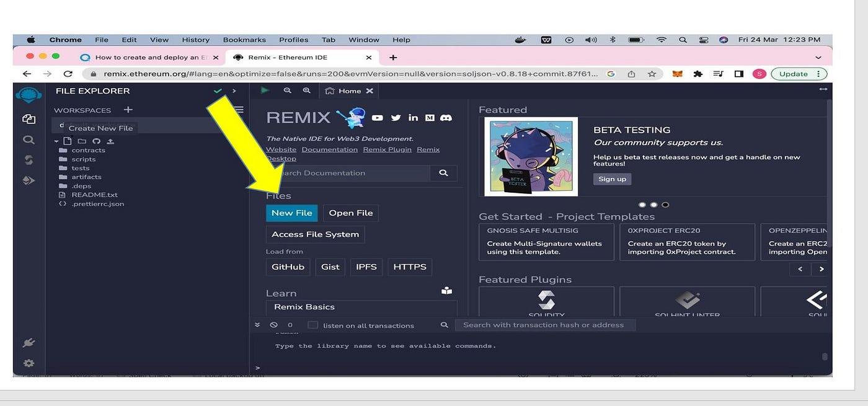This screenshot has height=406, width=868.
Task: Click the IPFS load-from button
Action: click(x=366, y=267)
